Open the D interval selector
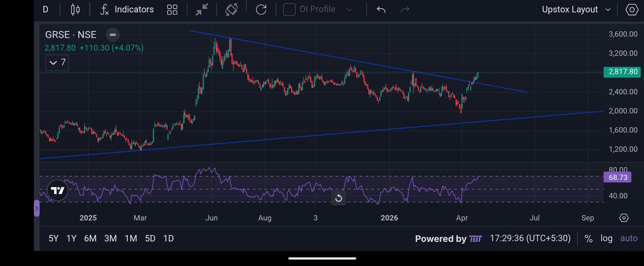Image resolution: width=644 pixels, height=266 pixels. pyautogui.click(x=46, y=10)
